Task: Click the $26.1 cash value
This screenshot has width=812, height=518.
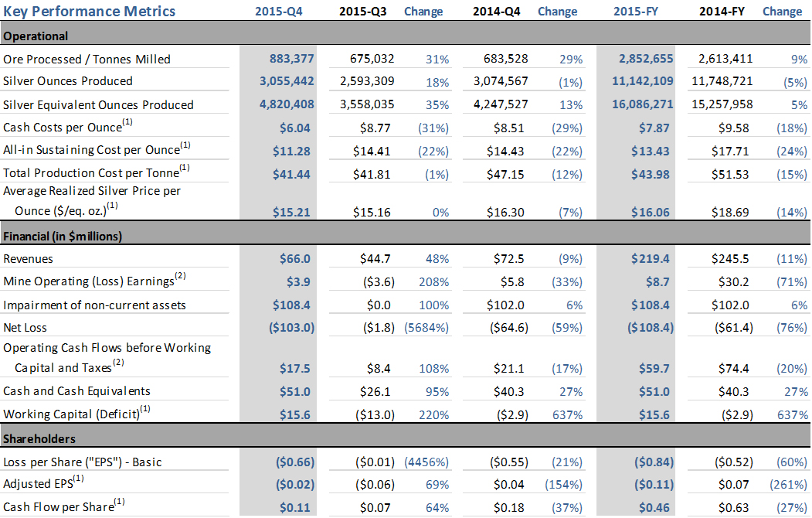Action: point(375,391)
